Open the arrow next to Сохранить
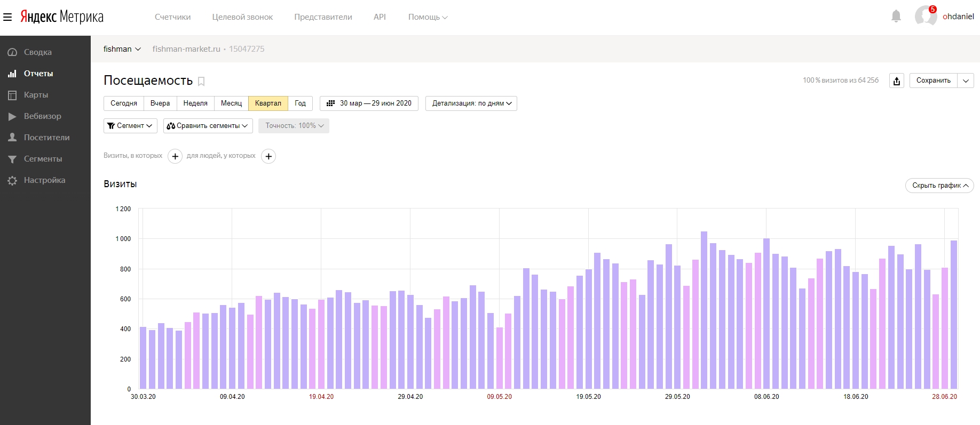 966,81
